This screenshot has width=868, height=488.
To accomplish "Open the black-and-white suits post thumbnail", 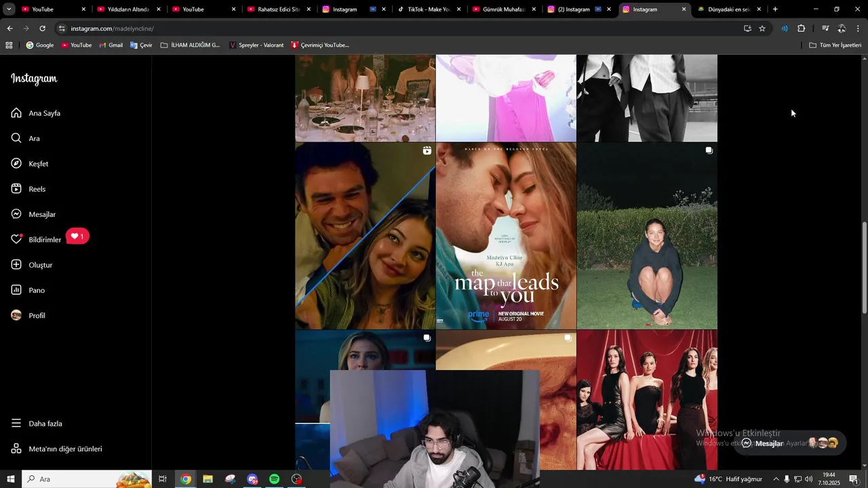I will click(x=647, y=98).
